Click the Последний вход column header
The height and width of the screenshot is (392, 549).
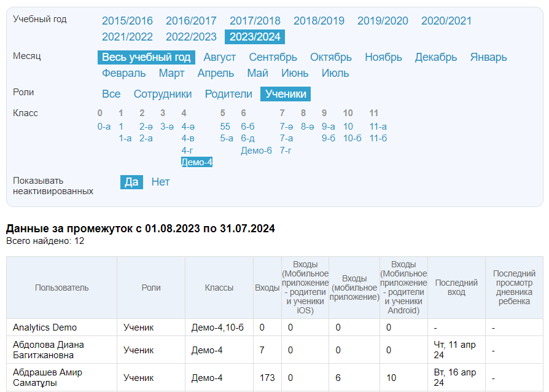[x=456, y=288]
